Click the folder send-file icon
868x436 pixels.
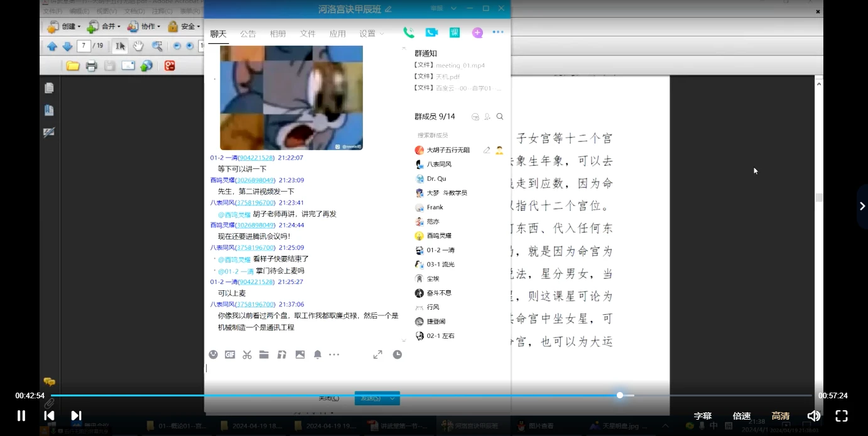coord(264,354)
